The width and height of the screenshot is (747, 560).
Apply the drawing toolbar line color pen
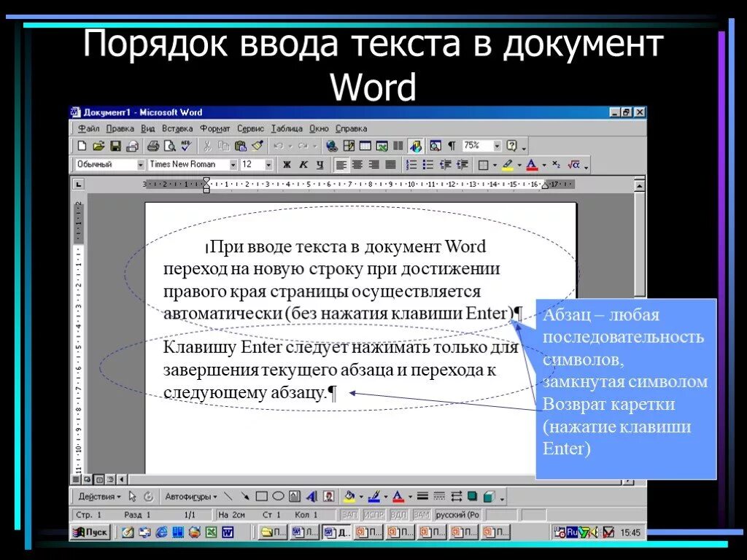tap(374, 497)
